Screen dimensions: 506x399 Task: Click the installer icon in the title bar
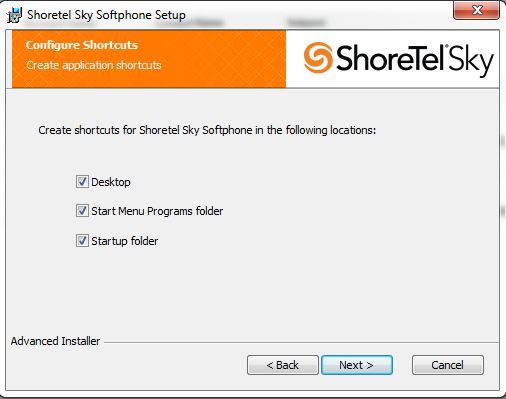[x=14, y=15]
